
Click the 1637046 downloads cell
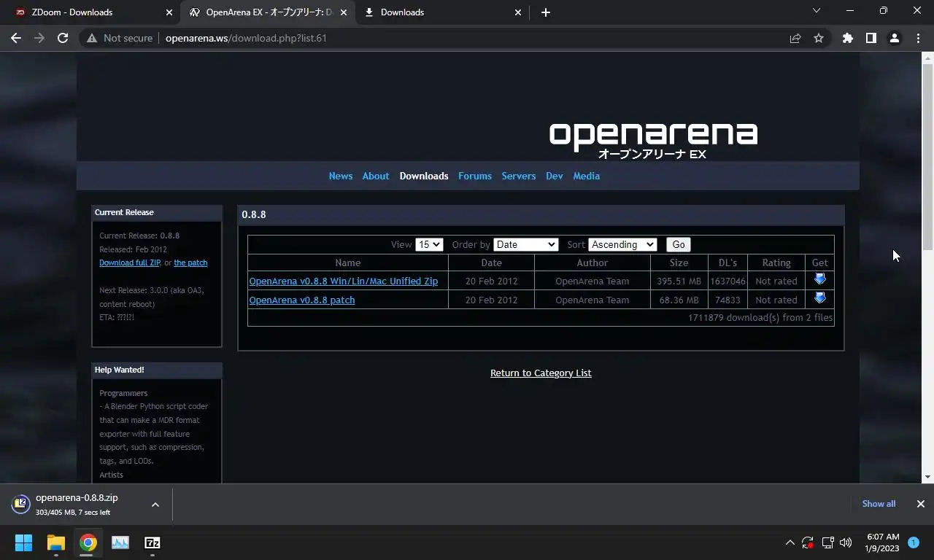[727, 281]
